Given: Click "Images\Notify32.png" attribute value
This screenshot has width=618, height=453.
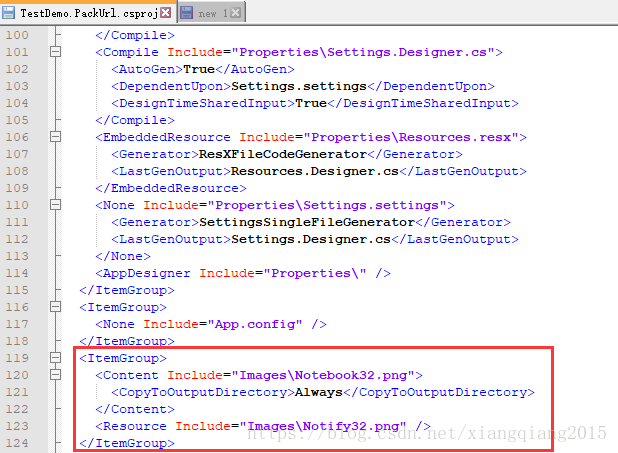Looking at the screenshot, I should pyautogui.click(x=323, y=426).
